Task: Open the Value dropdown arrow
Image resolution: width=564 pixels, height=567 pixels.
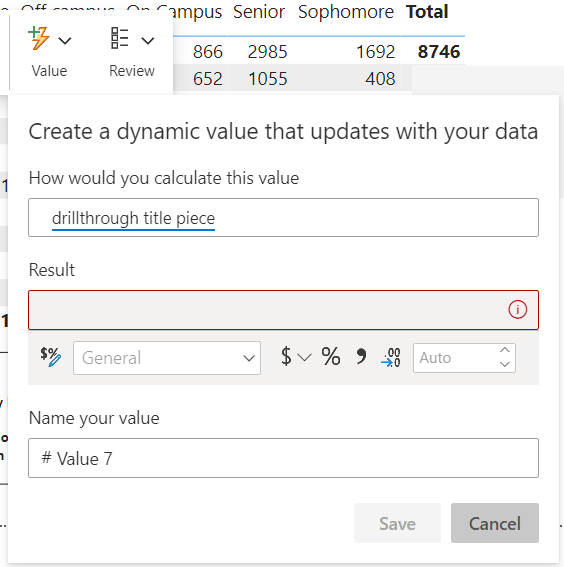Action: click(65, 40)
